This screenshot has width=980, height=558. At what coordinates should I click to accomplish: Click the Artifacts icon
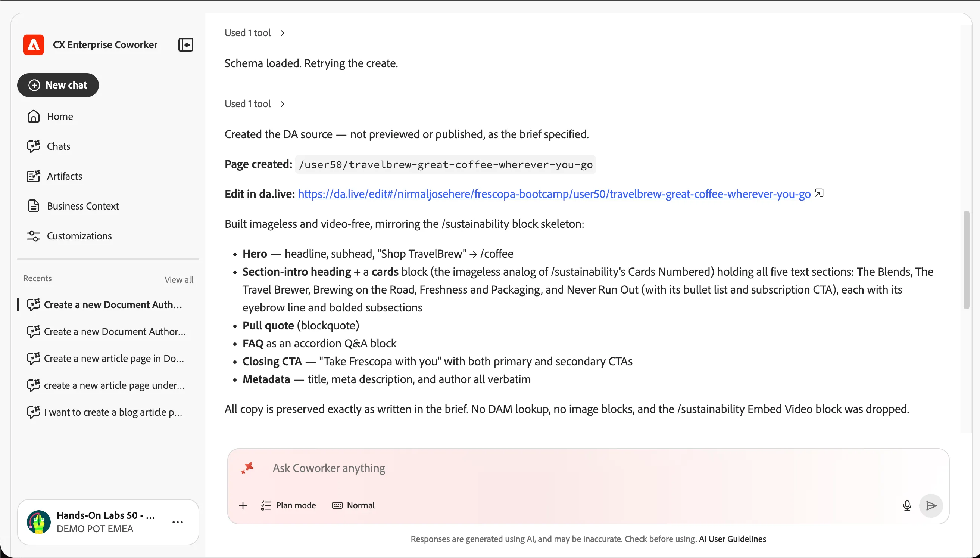(33, 176)
